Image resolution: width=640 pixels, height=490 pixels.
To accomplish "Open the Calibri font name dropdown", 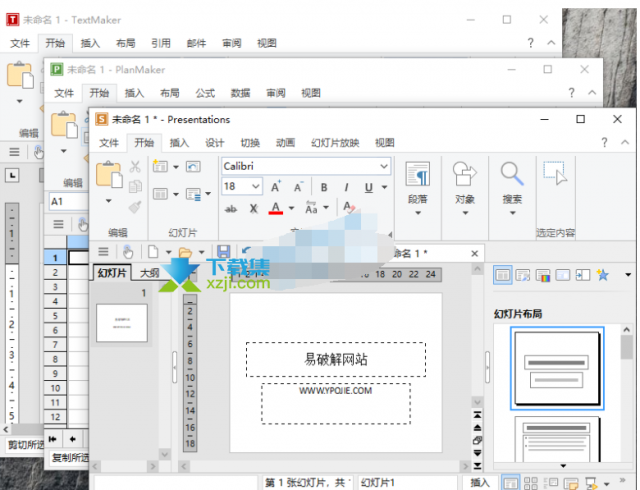I will (383, 166).
